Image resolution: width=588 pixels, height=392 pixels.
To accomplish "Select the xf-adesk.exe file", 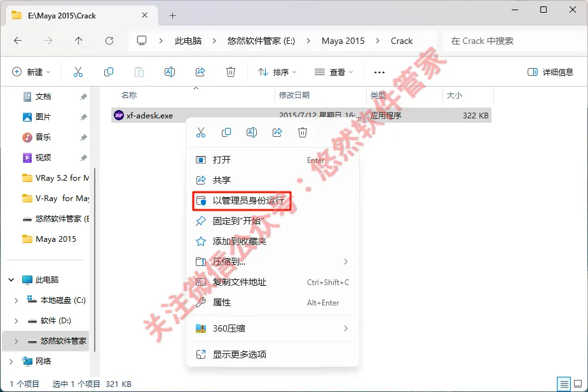I will click(301, 115).
